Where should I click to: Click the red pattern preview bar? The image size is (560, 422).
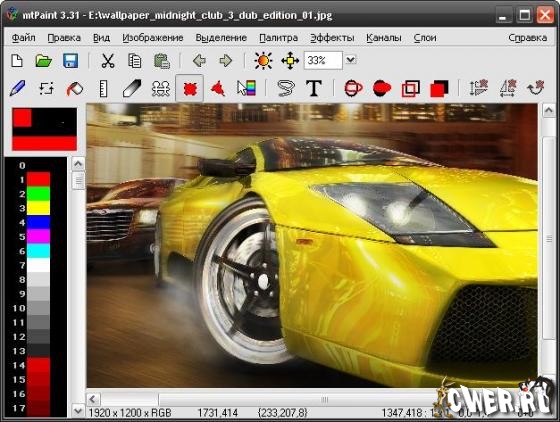[x=44, y=143]
